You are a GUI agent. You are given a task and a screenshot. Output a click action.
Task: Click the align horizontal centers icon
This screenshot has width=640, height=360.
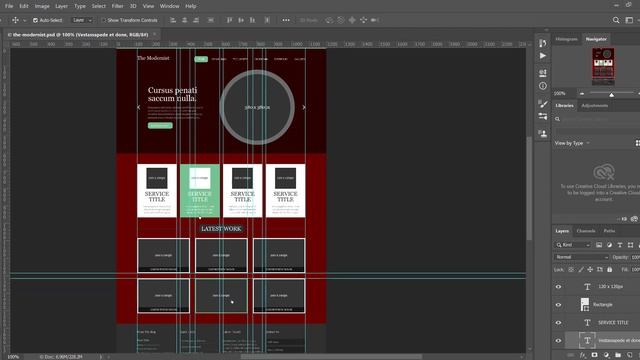coord(184,20)
